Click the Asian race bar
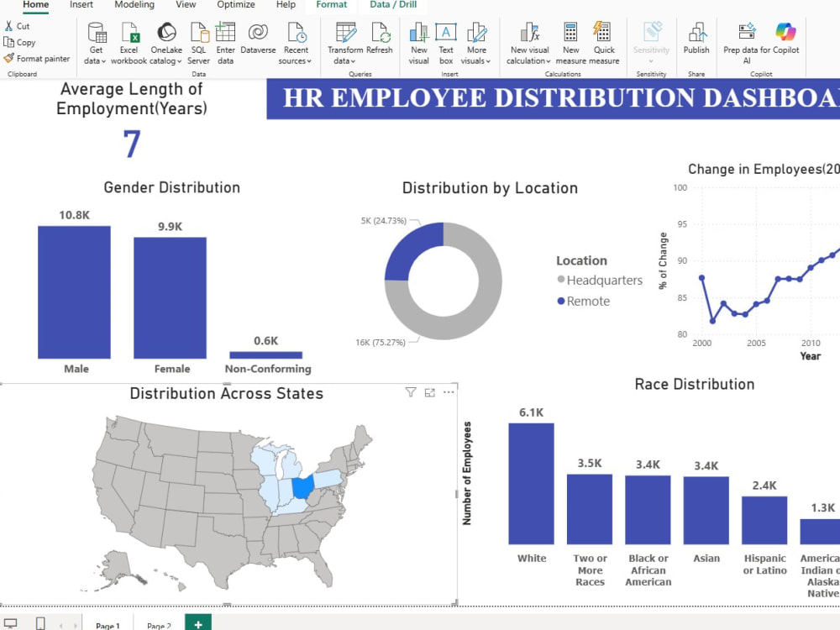 (706, 511)
